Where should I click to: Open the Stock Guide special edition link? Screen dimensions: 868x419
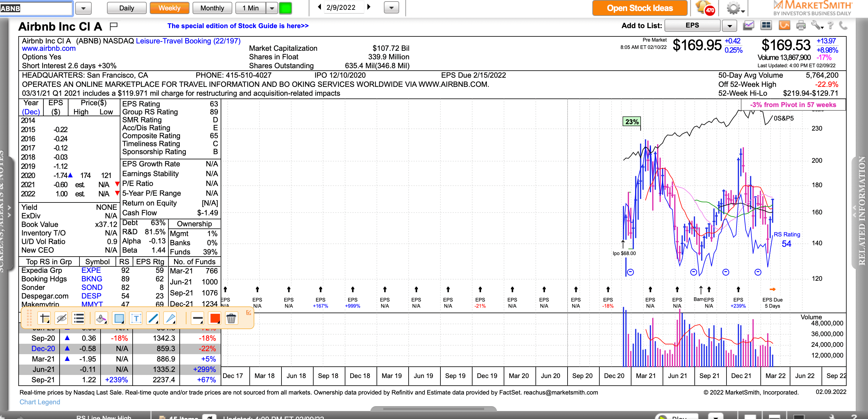(238, 26)
